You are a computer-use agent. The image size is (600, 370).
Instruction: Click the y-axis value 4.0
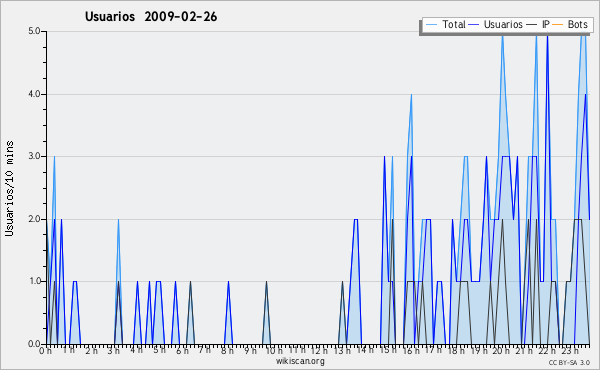(x=34, y=94)
